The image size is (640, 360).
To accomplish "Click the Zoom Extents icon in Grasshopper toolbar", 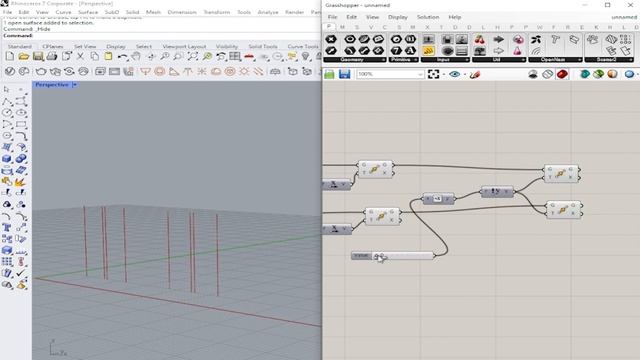I will (433, 74).
